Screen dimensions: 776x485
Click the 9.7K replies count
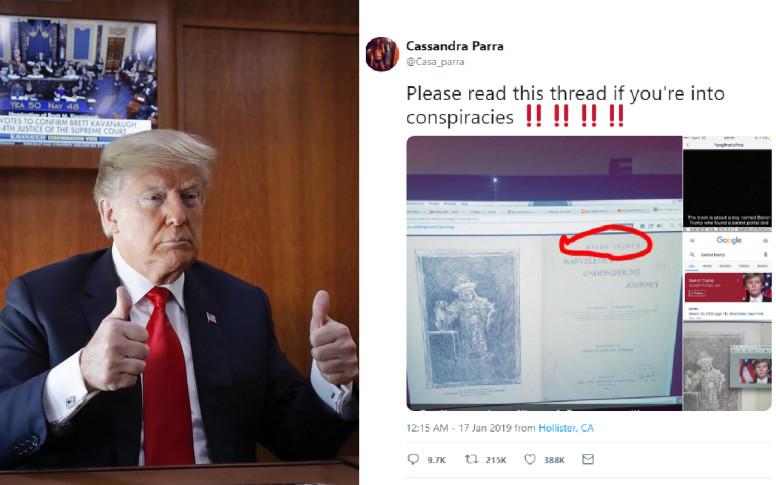436,460
